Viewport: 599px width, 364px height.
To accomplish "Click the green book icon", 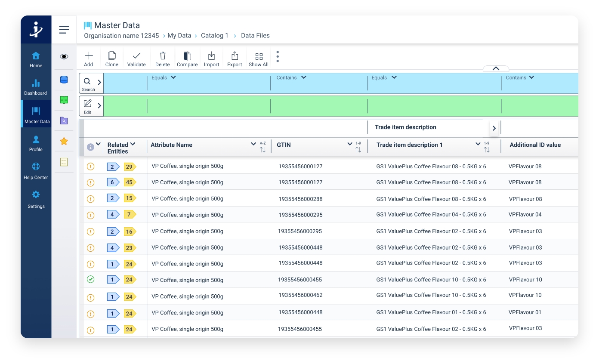I will pos(64,100).
